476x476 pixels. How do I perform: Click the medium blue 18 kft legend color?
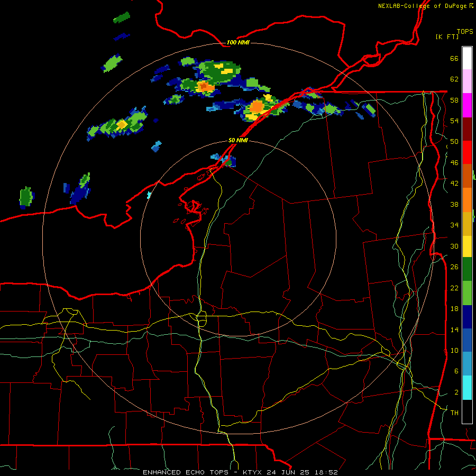pyautogui.click(x=467, y=340)
